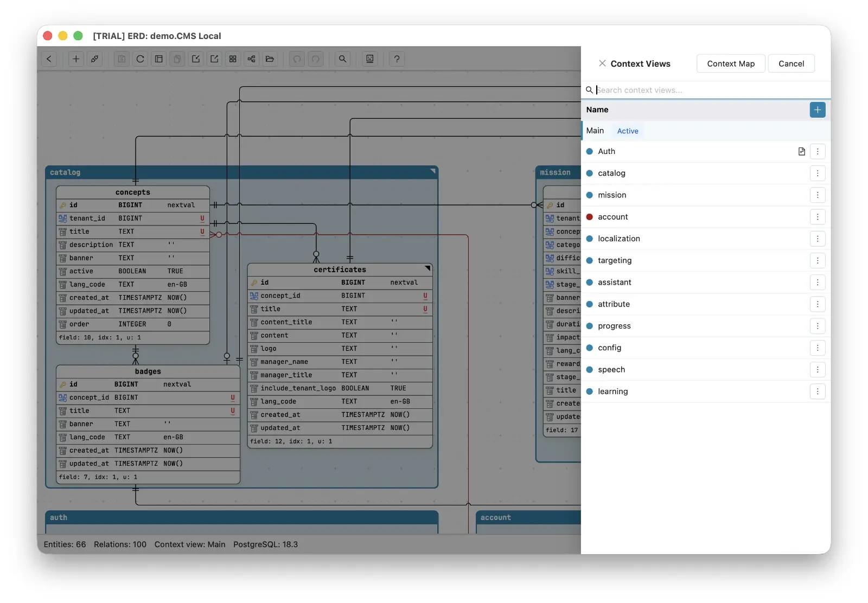The width and height of the screenshot is (868, 603).
Task: Click the blue color dot next to Auth
Action: [x=590, y=151]
